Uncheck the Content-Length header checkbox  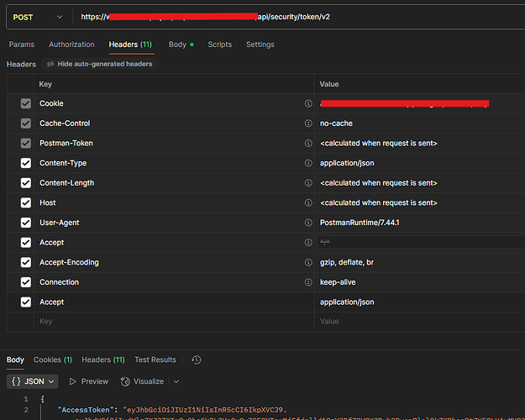pyautogui.click(x=26, y=183)
